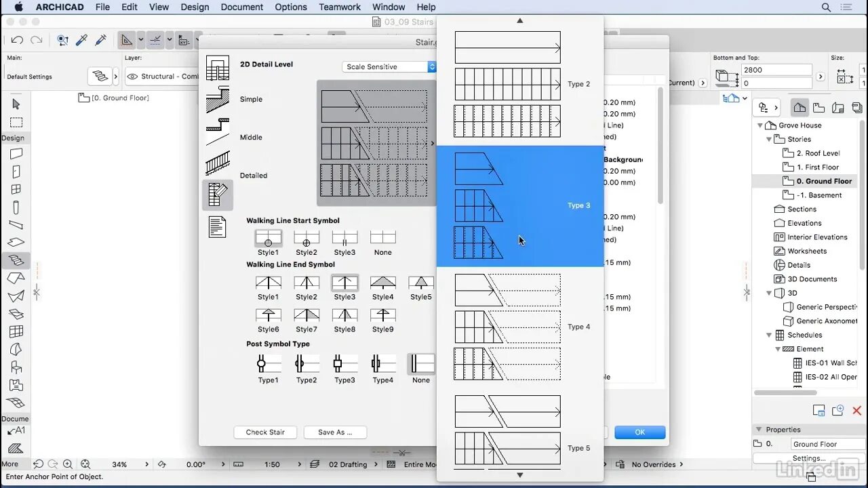Open the Options menu
Image resolution: width=868 pixels, height=488 pixels.
coord(291,7)
